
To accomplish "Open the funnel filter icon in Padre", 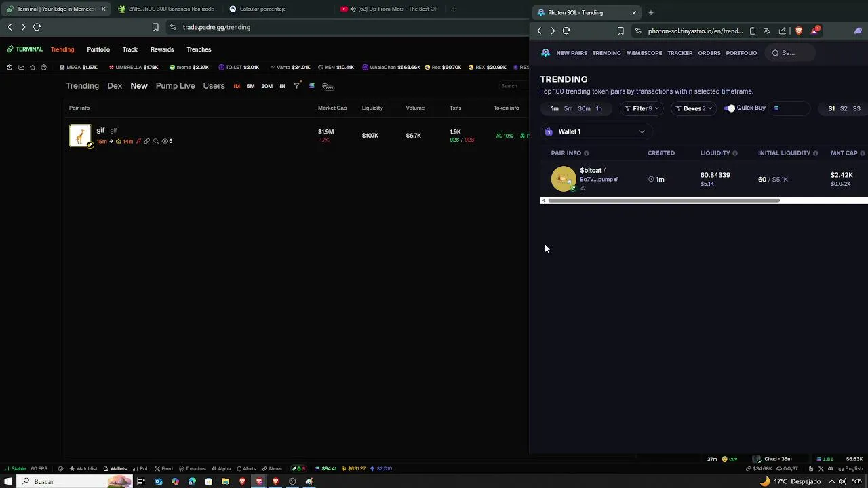I will coord(296,86).
